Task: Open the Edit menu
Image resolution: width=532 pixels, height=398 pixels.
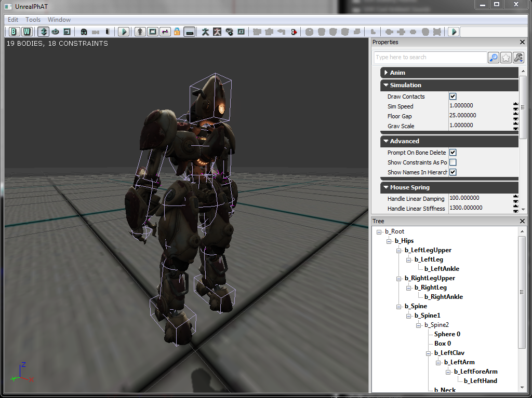Action: click(x=13, y=20)
